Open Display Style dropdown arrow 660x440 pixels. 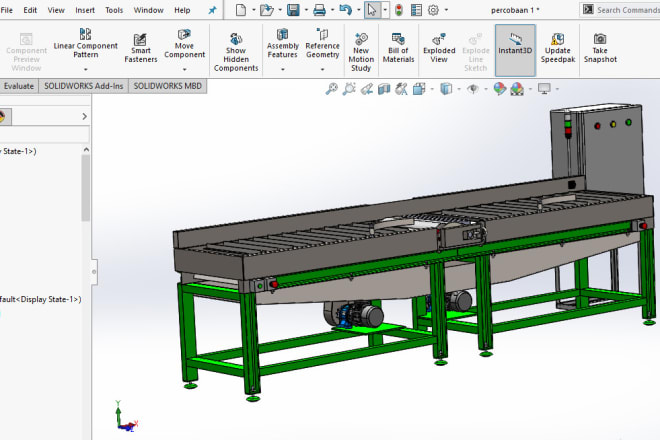click(459, 89)
